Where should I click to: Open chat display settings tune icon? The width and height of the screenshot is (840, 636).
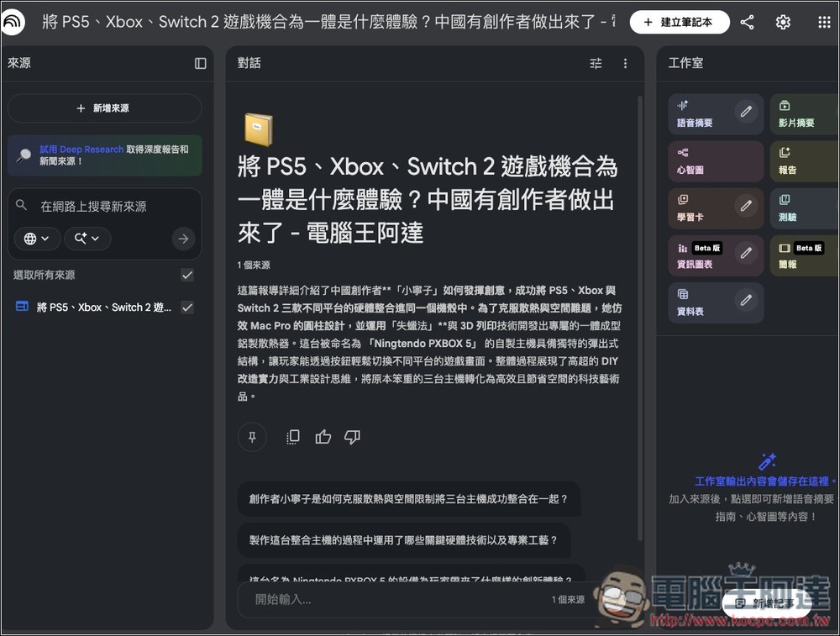pyautogui.click(x=596, y=63)
